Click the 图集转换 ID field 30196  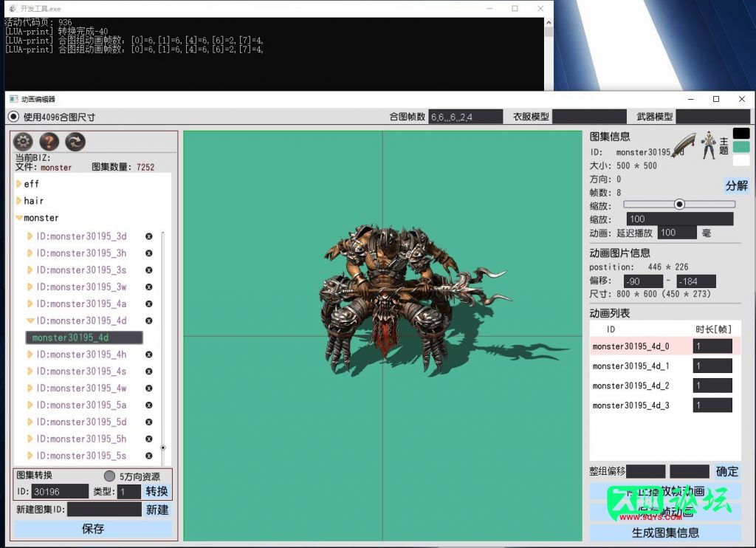click(x=60, y=492)
